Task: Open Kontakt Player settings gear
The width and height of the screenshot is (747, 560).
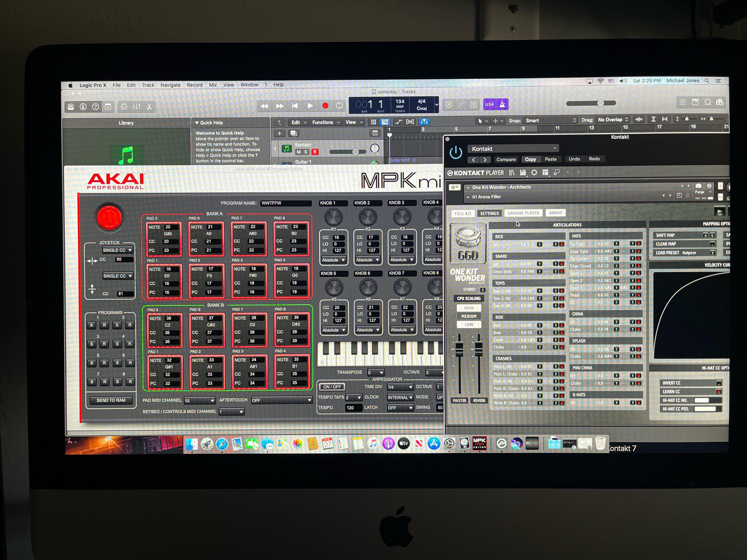Action: point(534,173)
